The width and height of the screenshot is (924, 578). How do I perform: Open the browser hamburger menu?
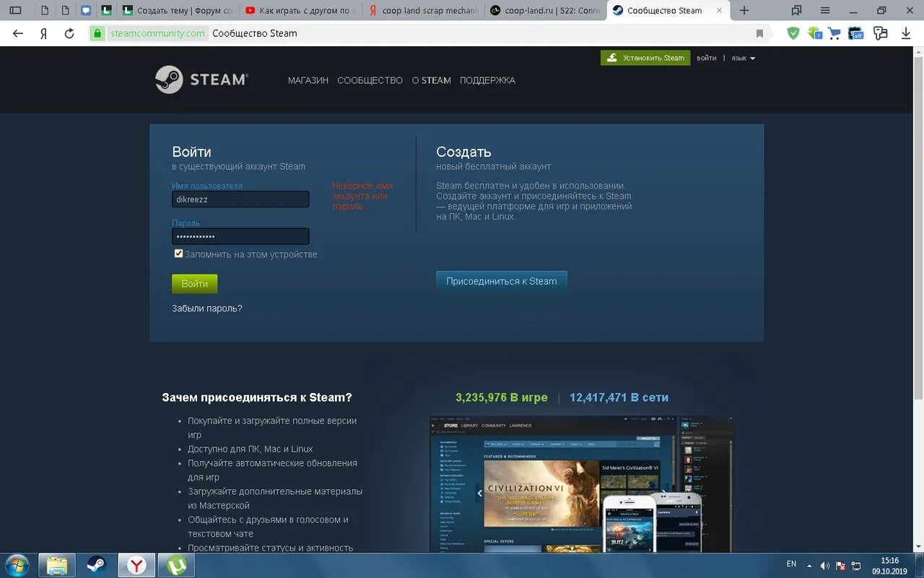[825, 10]
